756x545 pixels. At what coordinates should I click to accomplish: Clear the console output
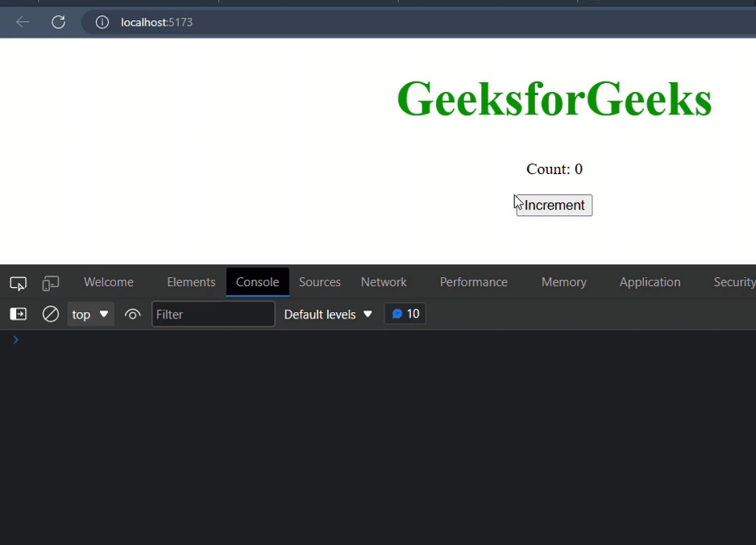(x=51, y=314)
